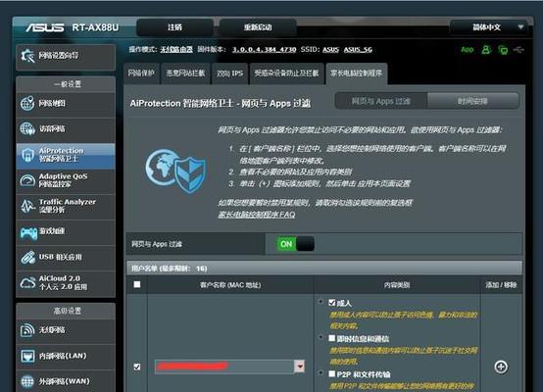Click the Guest Network globe icon

(x=27, y=128)
